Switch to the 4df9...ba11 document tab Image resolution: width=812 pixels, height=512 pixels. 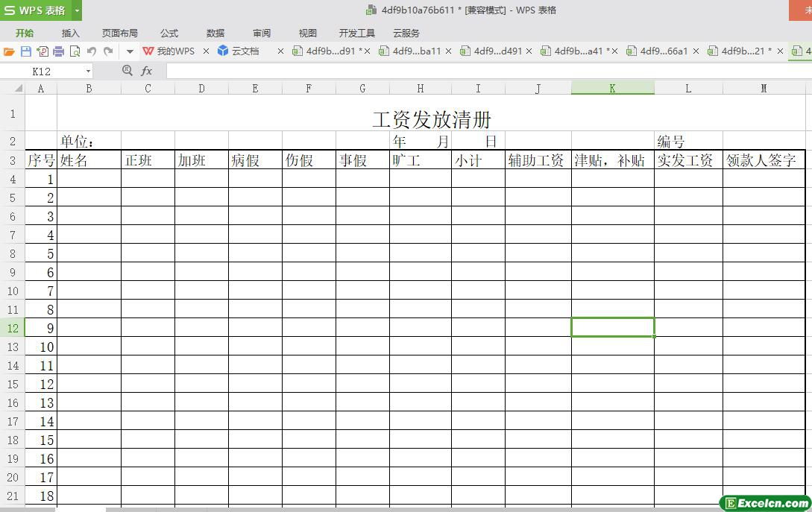pyautogui.click(x=410, y=51)
